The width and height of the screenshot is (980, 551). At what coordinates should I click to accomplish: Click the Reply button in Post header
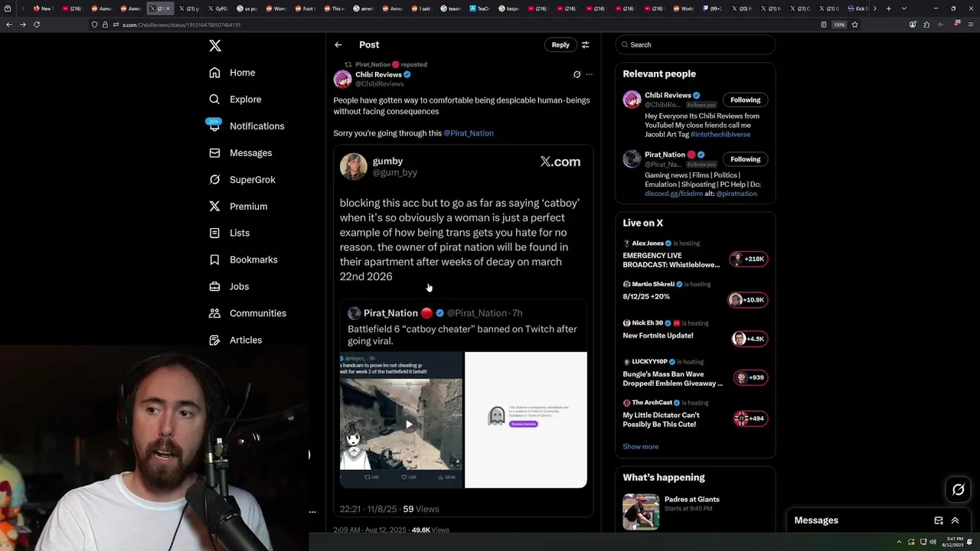click(560, 45)
